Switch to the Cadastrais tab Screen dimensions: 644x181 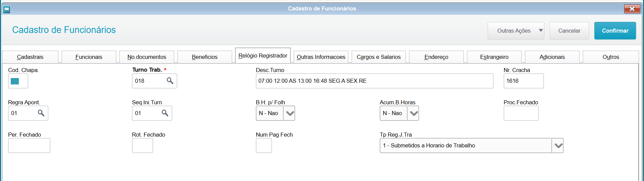[30, 57]
